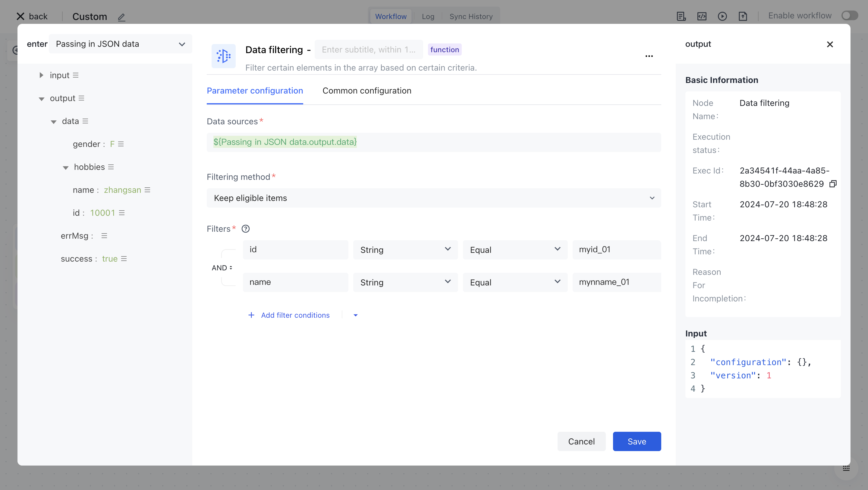The height and width of the screenshot is (490, 868).
Task: Toggle the AND logic operator
Action: click(x=222, y=268)
